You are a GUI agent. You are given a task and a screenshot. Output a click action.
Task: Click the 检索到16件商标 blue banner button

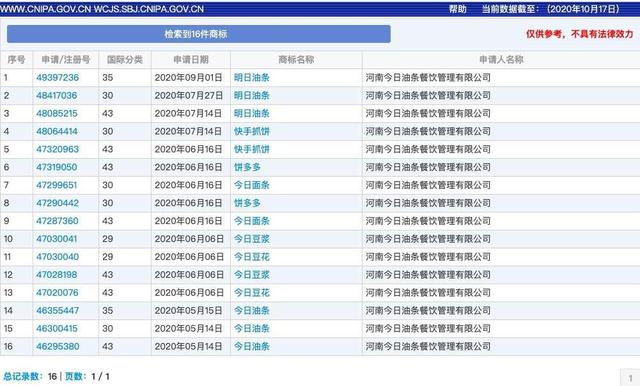coord(199,34)
